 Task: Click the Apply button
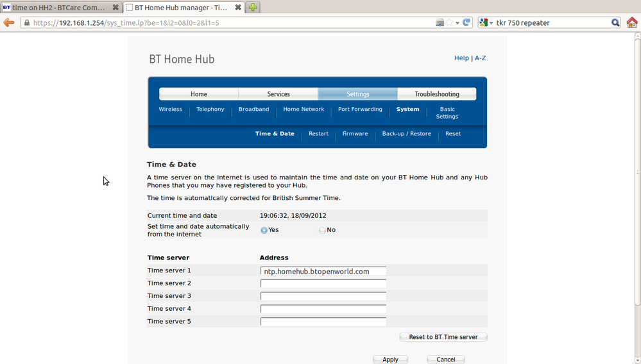click(x=390, y=360)
